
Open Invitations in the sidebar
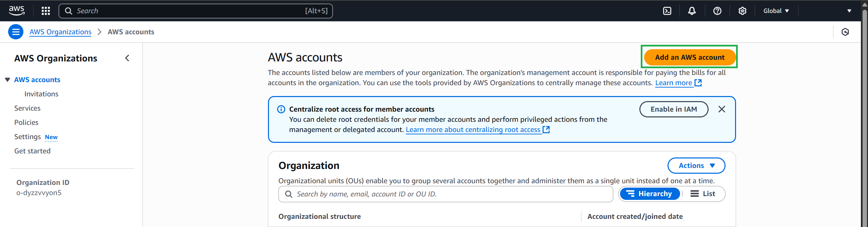coord(41,94)
